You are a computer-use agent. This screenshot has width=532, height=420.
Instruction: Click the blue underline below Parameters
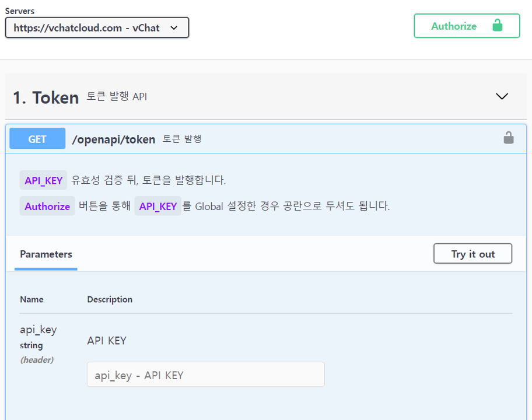(x=45, y=269)
